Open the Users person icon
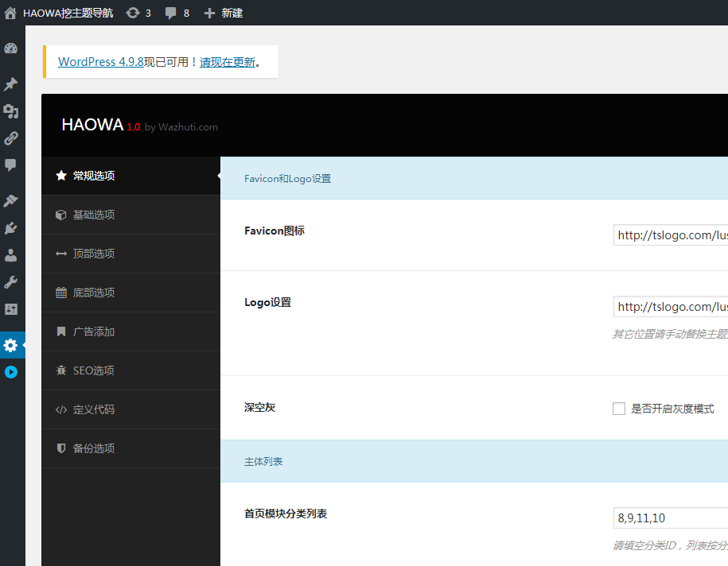Viewport: 728px width, 566px height. tap(10, 254)
